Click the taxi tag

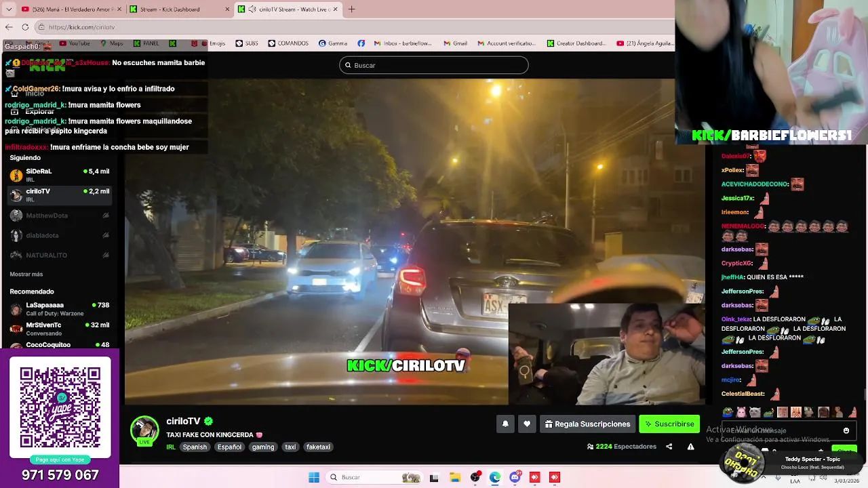(290, 447)
